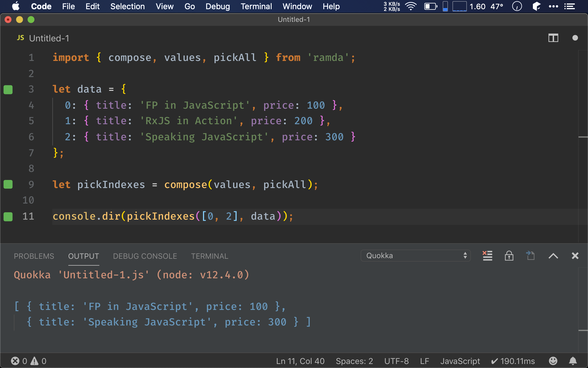The height and width of the screenshot is (368, 588).
Task: Click the TERMINAL tab button
Action: (x=209, y=256)
